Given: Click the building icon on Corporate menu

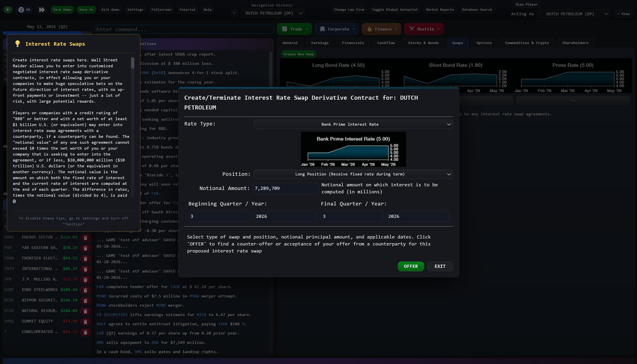Looking at the screenshot, I should pyautogui.click(x=322, y=29).
